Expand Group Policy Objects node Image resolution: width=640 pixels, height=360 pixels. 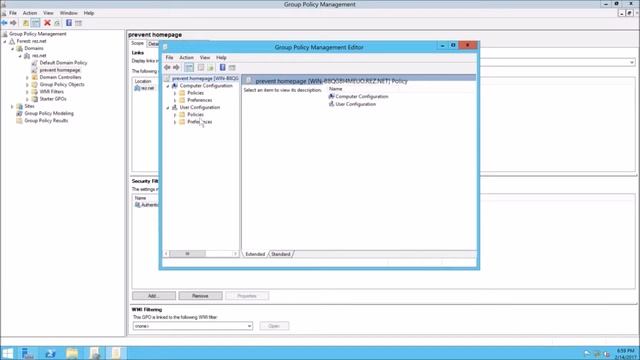point(27,85)
